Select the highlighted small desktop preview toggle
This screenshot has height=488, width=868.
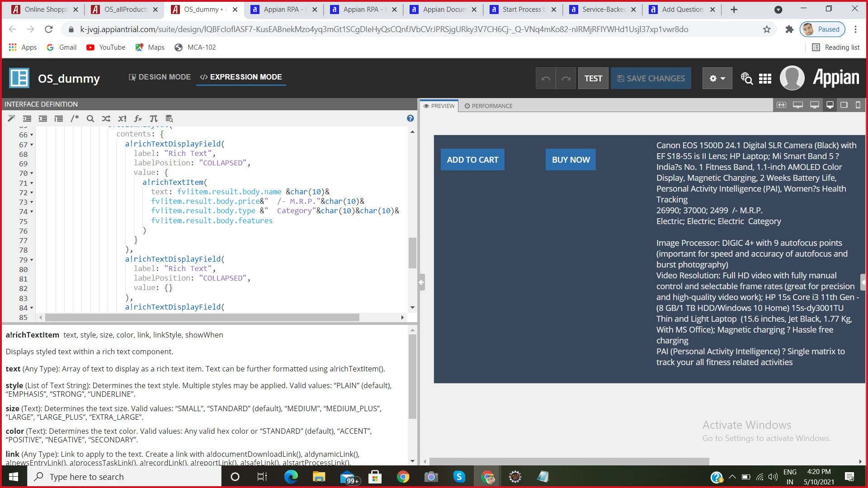[x=830, y=105]
